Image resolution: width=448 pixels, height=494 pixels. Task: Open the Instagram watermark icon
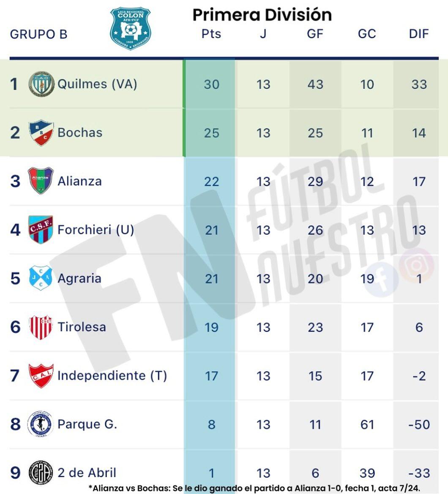[x=416, y=266]
